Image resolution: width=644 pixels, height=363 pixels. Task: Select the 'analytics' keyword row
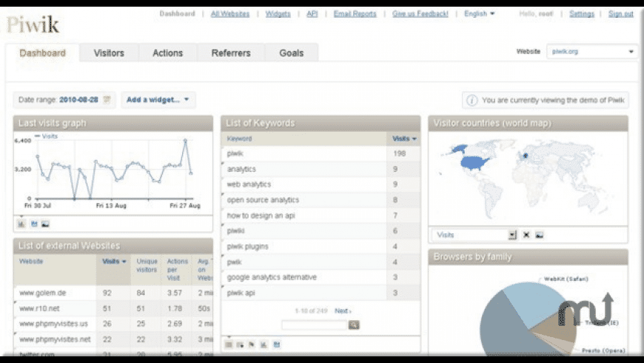(321, 169)
